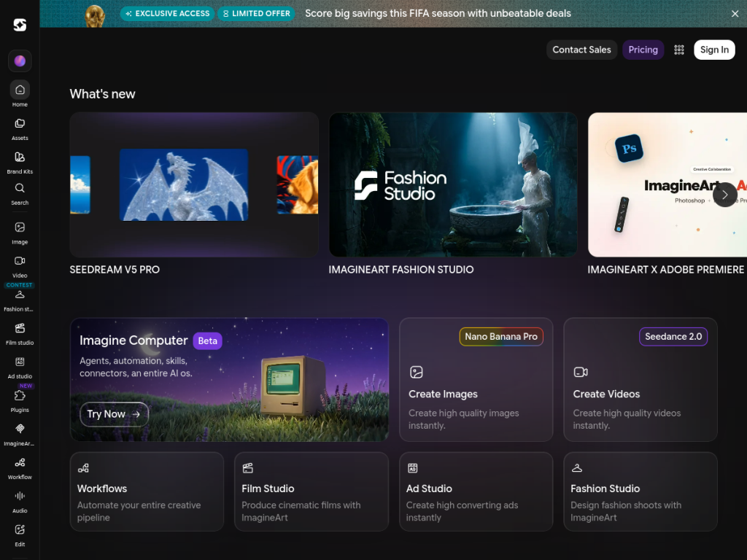Open Brand Kits in the sidebar
747x560 pixels.
(20, 163)
